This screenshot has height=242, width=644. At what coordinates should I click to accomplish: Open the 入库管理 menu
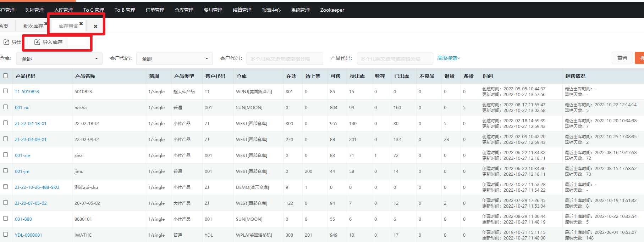(64, 10)
